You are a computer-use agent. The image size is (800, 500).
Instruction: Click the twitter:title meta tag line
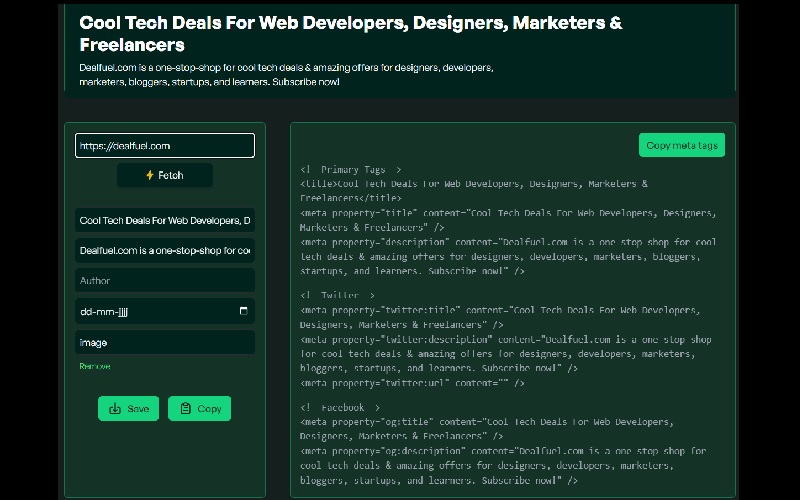(x=500, y=317)
